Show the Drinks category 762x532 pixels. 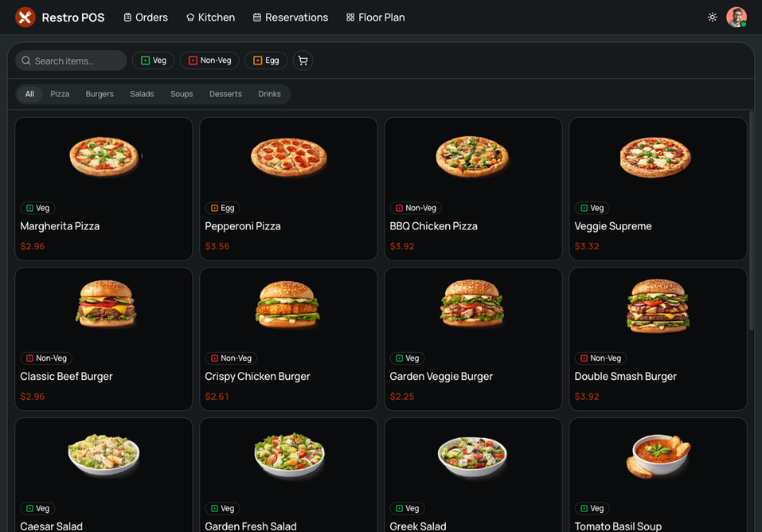[x=269, y=94]
